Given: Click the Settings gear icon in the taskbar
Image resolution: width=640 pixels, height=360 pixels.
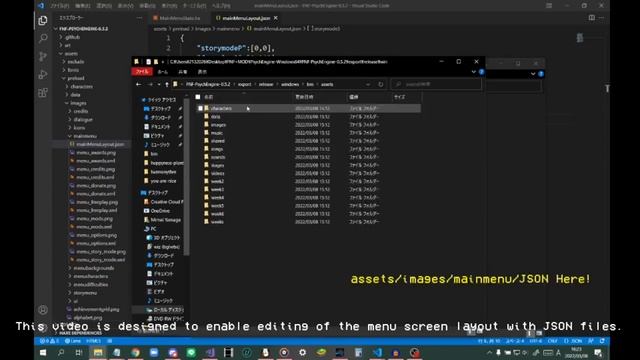Looking at the screenshot, I should (x=302, y=353).
